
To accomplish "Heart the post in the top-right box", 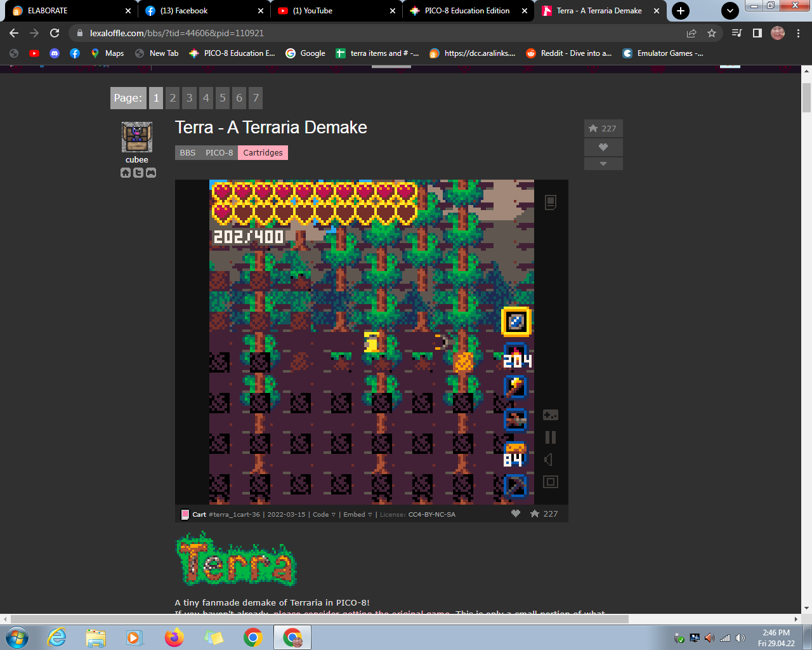I will (603, 147).
